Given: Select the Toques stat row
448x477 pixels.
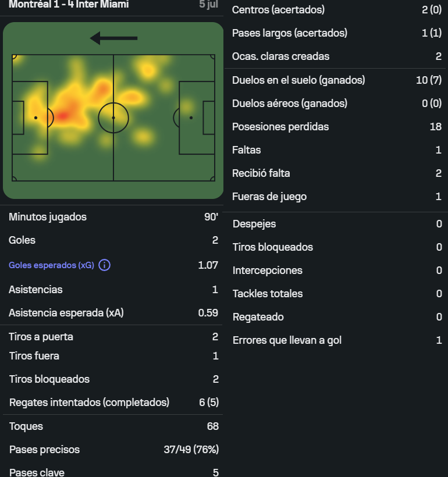Looking at the screenshot, I should click(x=113, y=426).
